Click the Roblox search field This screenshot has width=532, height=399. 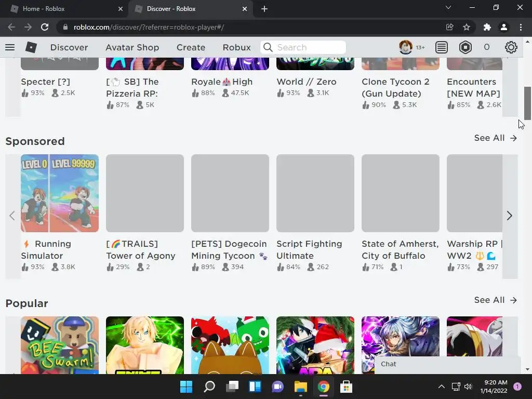pos(303,47)
